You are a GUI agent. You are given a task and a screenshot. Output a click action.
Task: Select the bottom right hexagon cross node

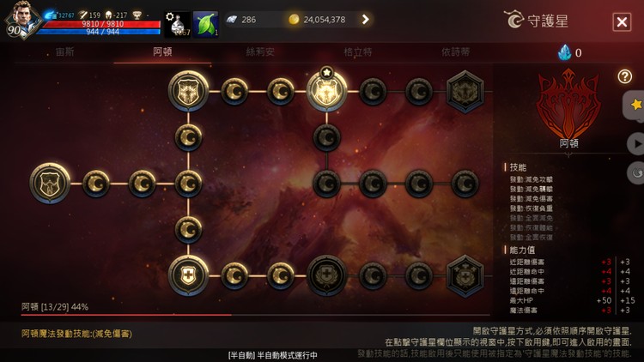tap(465, 275)
